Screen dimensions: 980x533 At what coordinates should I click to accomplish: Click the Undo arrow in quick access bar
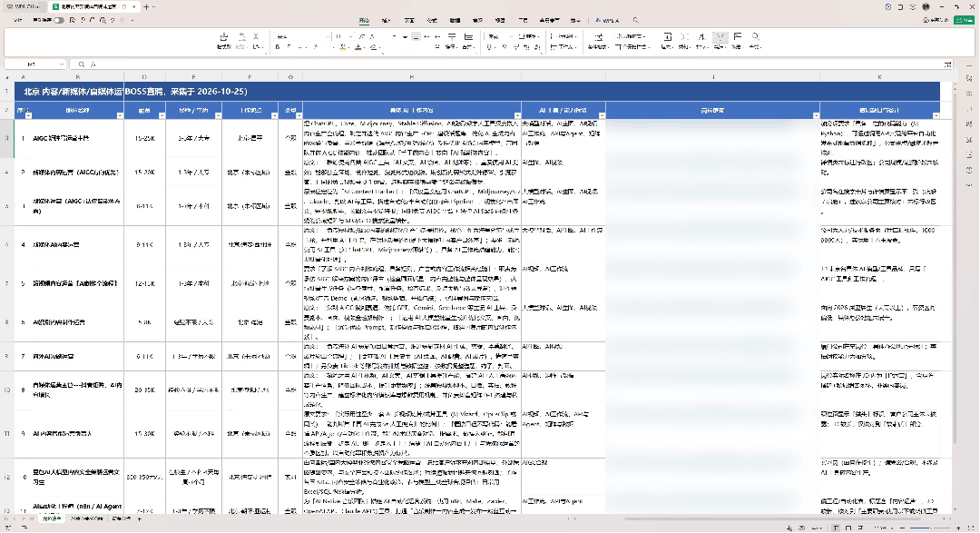tap(113, 20)
